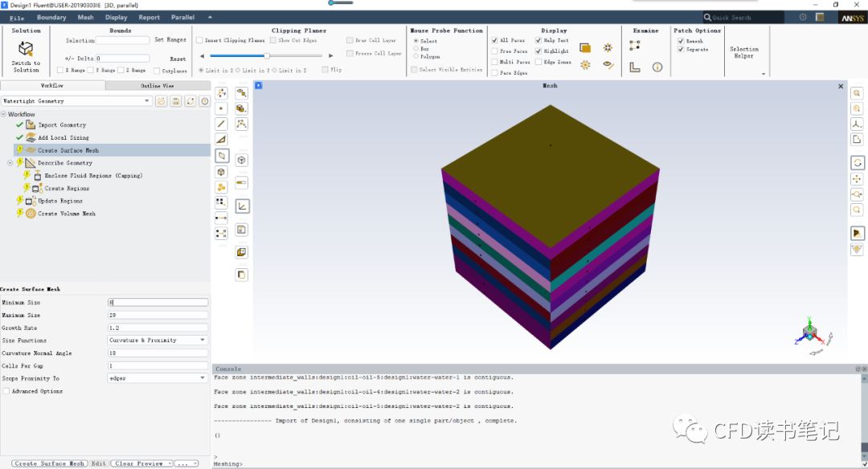
Task: Click the yellow overlapping-squares display icon
Action: click(x=585, y=48)
